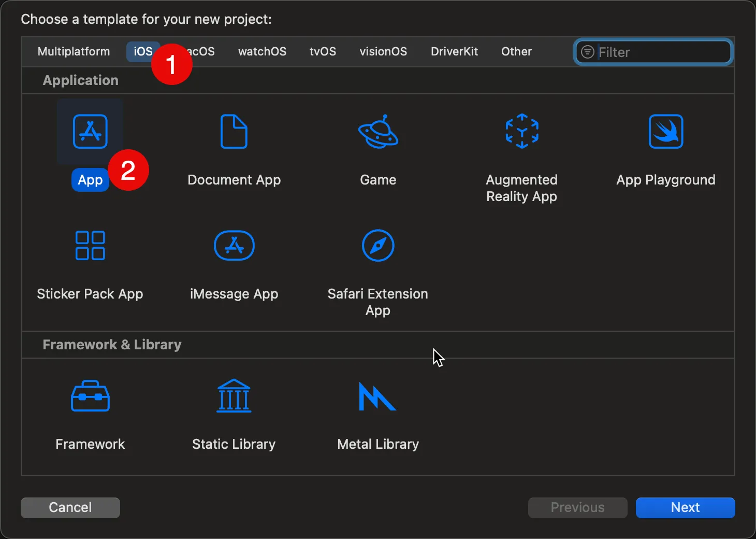Switch to the watchOS tab
The width and height of the screenshot is (756, 539).
[262, 52]
